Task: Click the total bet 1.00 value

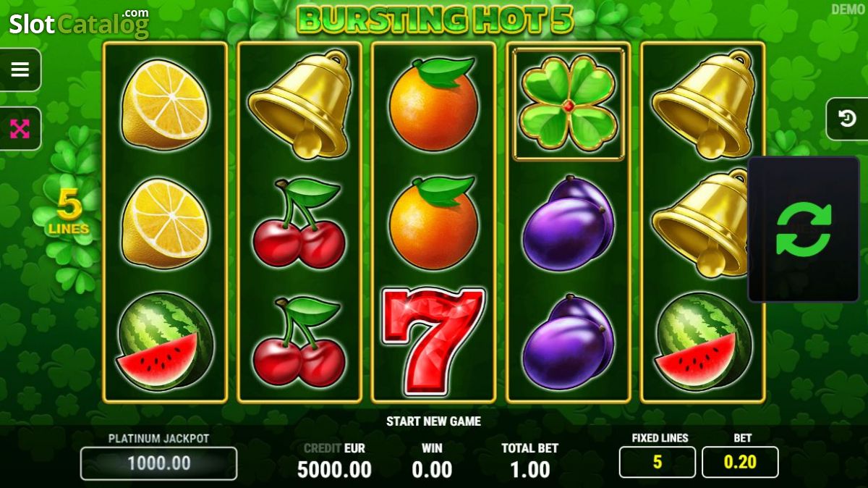Action: tap(530, 469)
